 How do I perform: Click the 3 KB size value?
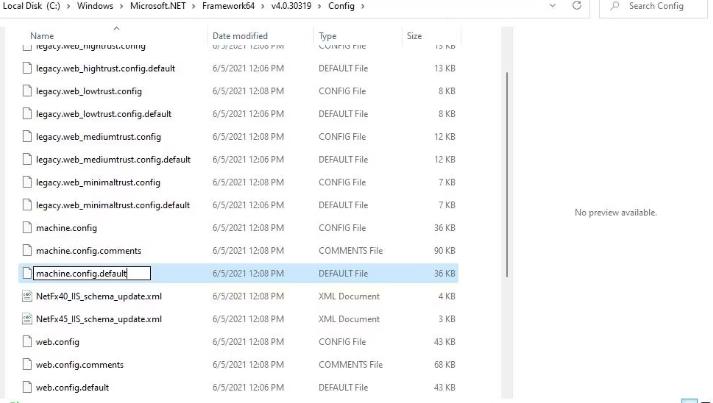(447, 319)
